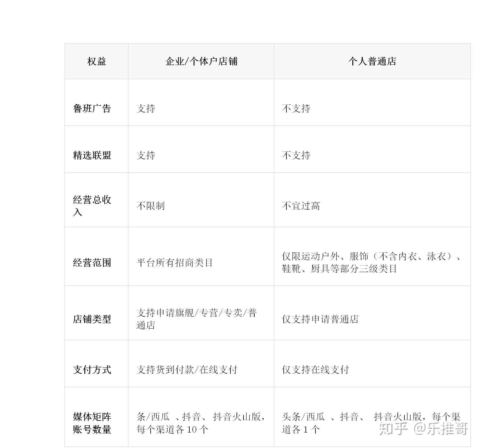Click the 平台所有招商类目 cell
The image size is (480, 448).
[175, 262]
